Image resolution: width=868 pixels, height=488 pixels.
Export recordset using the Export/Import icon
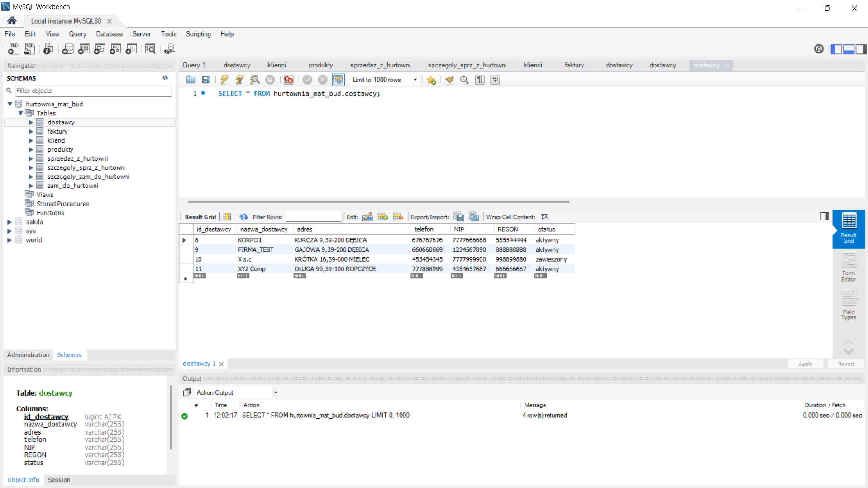pyautogui.click(x=459, y=217)
